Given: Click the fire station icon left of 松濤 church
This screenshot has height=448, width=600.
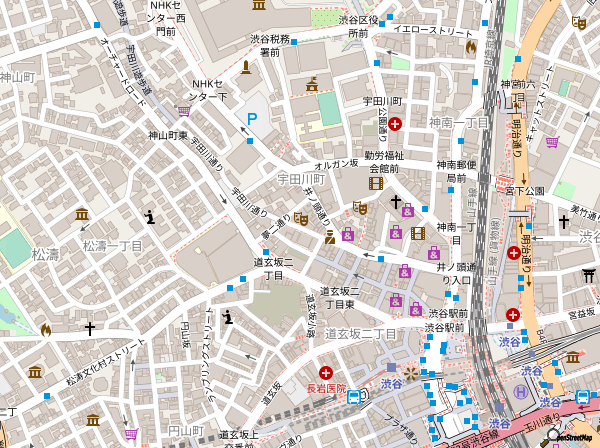Looking at the screenshot, I should 45,328.
